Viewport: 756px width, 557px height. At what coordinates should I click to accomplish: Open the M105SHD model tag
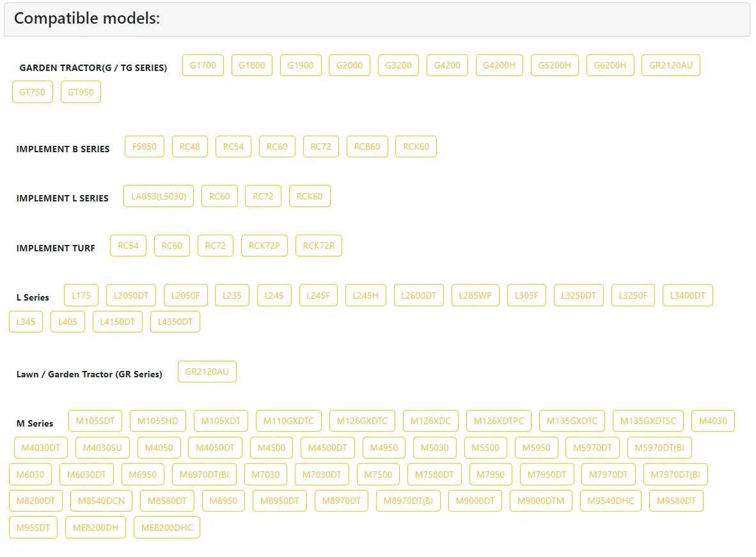click(x=158, y=421)
